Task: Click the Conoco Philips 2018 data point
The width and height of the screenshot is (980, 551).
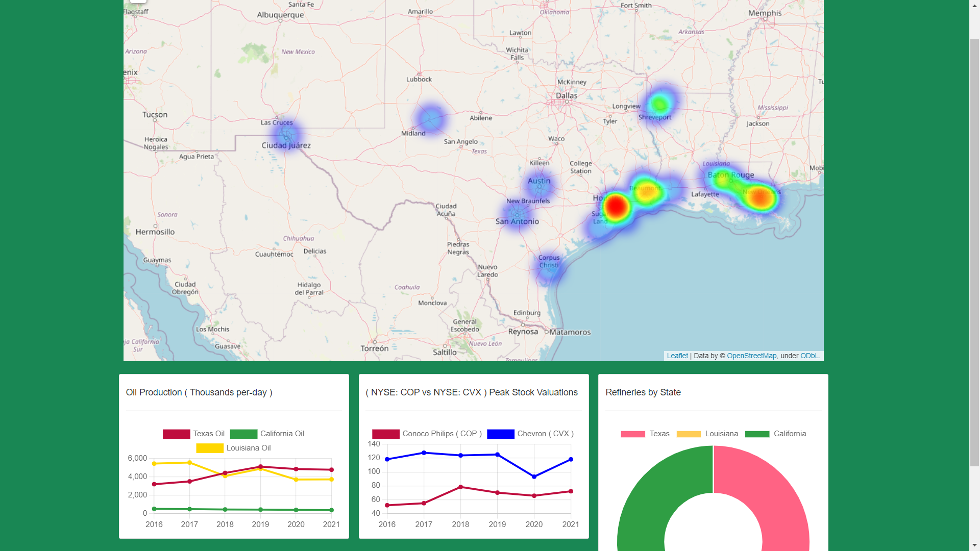Action: (460, 487)
